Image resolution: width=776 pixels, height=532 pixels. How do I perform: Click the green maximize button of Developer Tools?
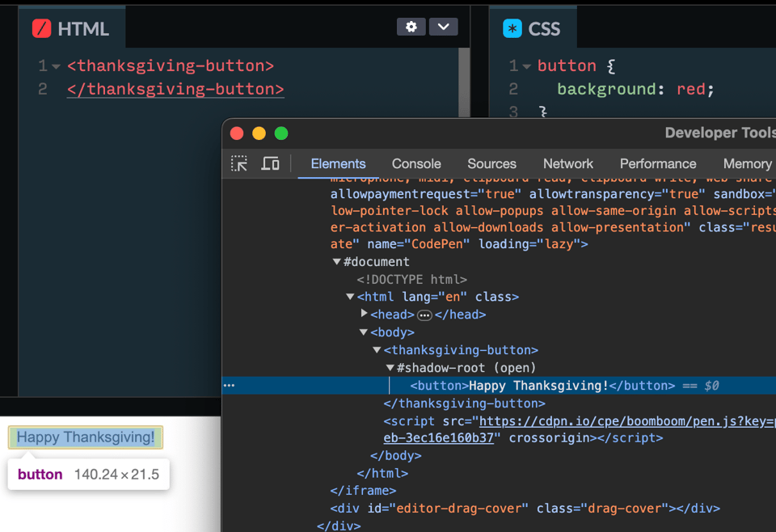281,133
